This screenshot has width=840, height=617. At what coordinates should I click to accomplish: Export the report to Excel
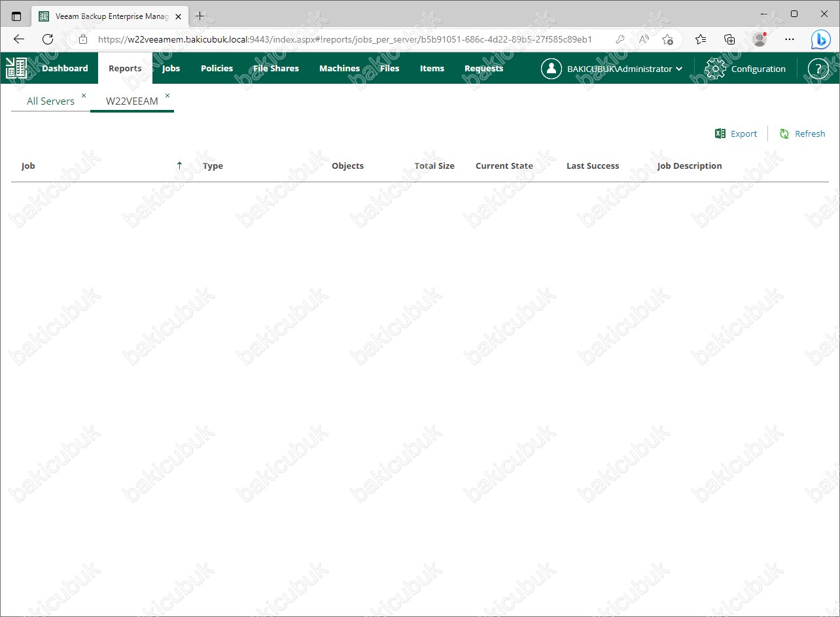[744, 133]
